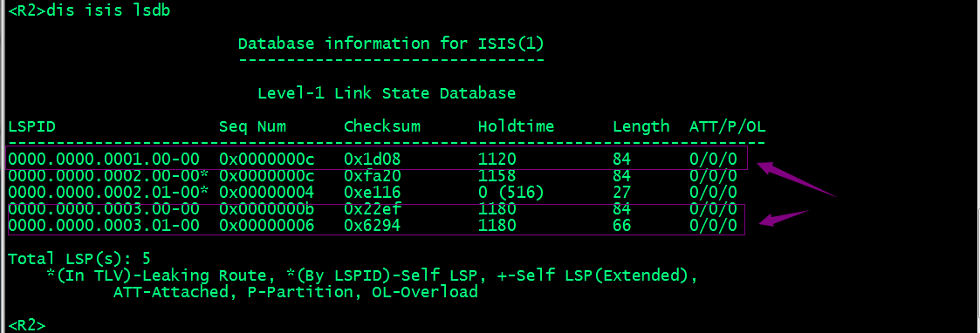Screen dimensions: 980x333
Task: Click the Holdtime column header
Action: pos(517,126)
